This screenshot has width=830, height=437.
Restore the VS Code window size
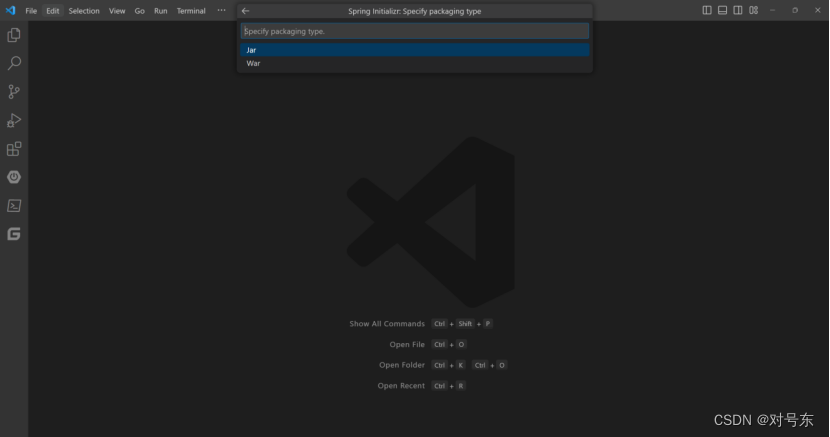[795, 11]
